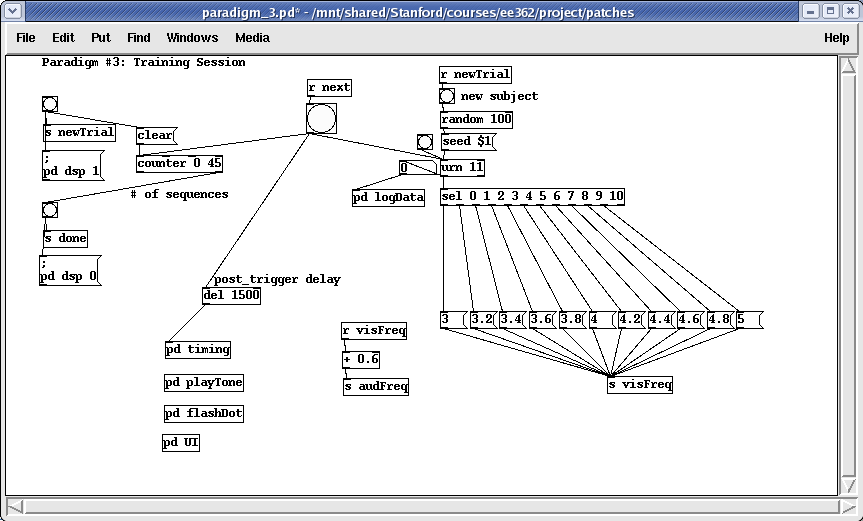Click the bang above s newTrial
The height and width of the screenshot is (521, 863).
point(50,105)
